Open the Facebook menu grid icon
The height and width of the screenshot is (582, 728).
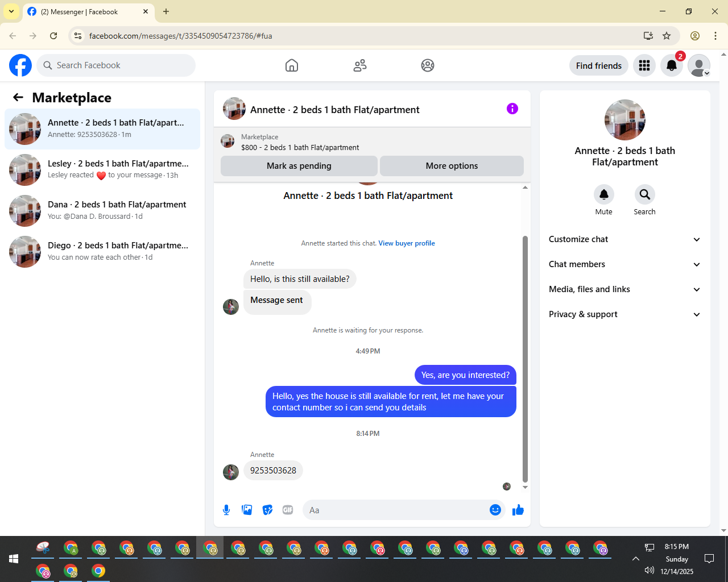(644, 65)
